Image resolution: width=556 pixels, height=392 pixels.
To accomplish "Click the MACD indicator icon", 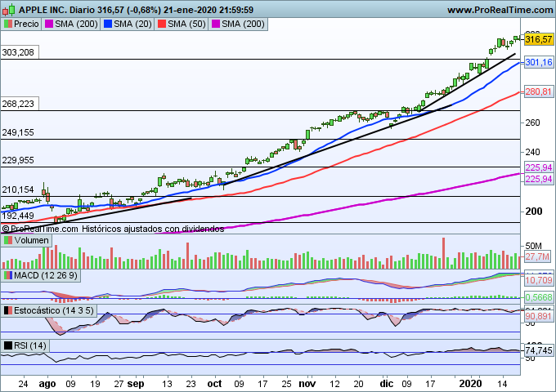I will pyautogui.click(x=8, y=275).
